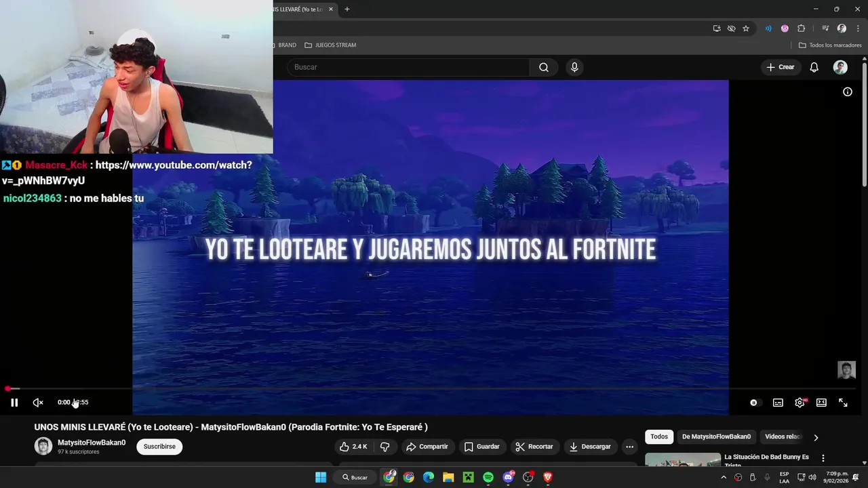Open YouTube notifications bell

coord(814,67)
